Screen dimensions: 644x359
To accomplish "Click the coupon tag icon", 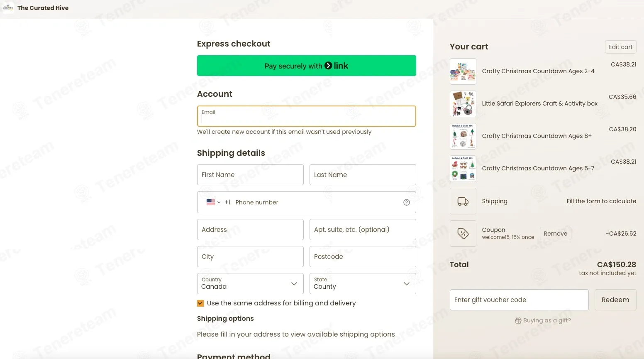I will [463, 234].
